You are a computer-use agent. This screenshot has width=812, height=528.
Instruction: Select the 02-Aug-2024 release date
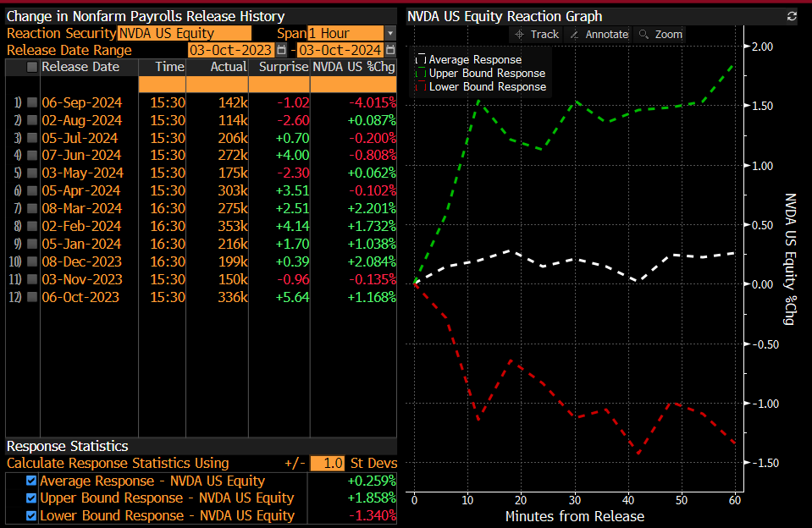pos(82,120)
